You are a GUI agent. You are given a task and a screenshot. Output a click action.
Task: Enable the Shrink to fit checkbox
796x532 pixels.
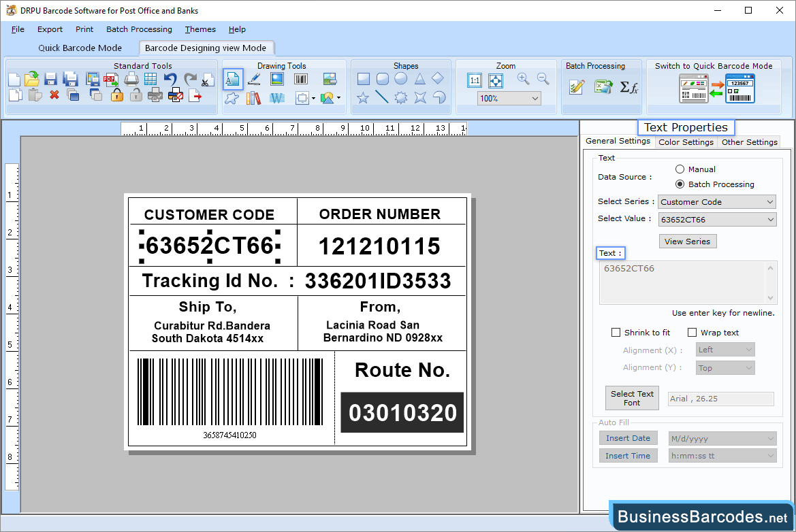point(616,333)
